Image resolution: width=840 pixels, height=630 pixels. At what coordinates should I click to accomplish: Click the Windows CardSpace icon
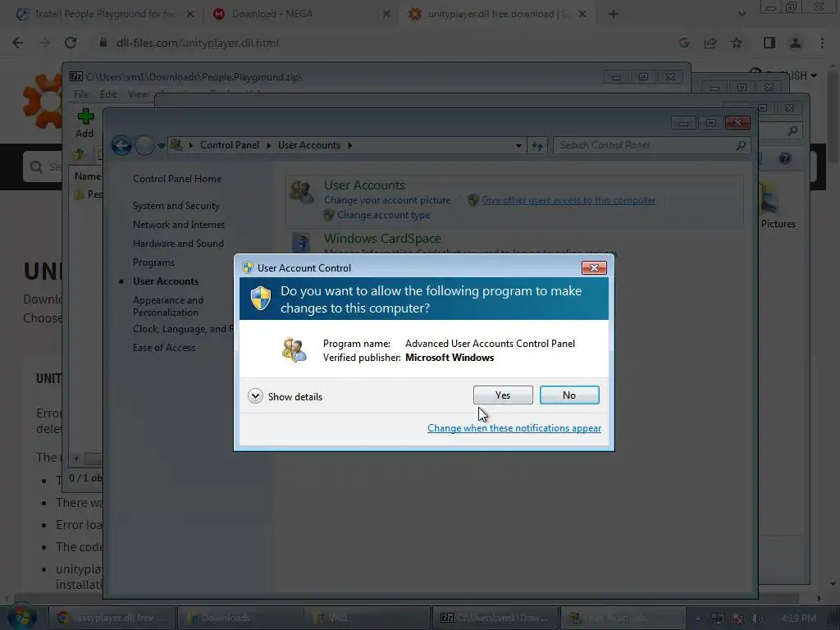click(300, 242)
